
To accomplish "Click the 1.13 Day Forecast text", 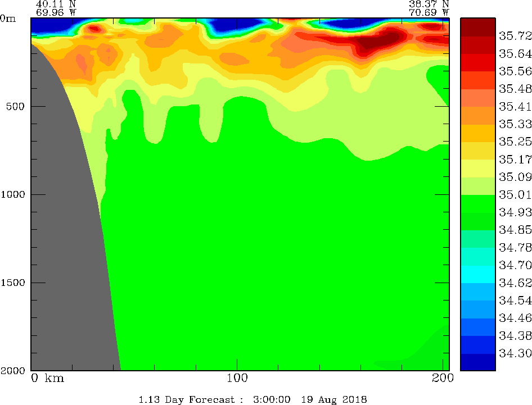I will tap(187, 399).
